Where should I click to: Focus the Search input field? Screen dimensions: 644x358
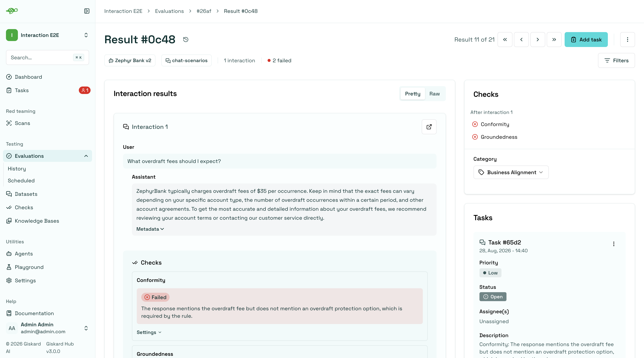click(48, 58)
